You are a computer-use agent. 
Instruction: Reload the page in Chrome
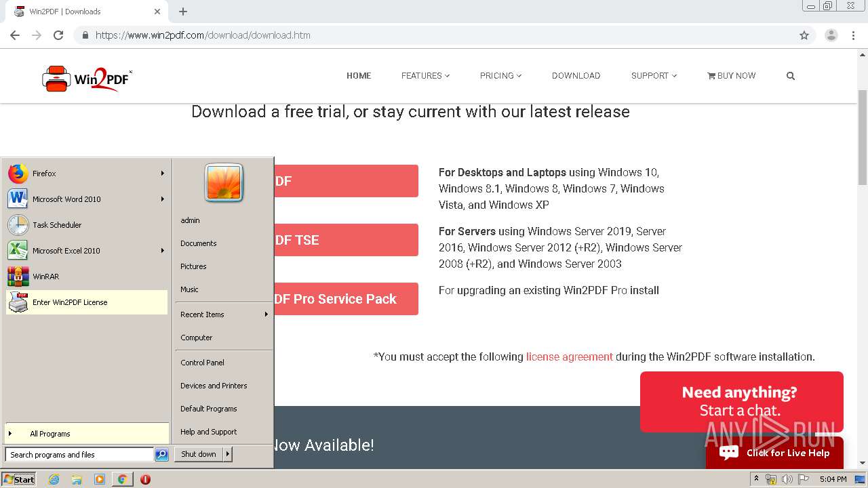(x=58, y=35)
